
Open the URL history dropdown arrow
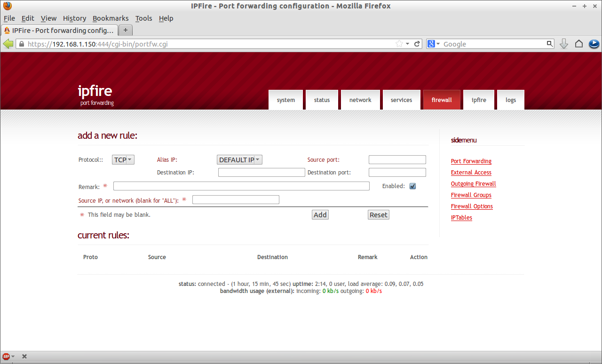(408, 44)
